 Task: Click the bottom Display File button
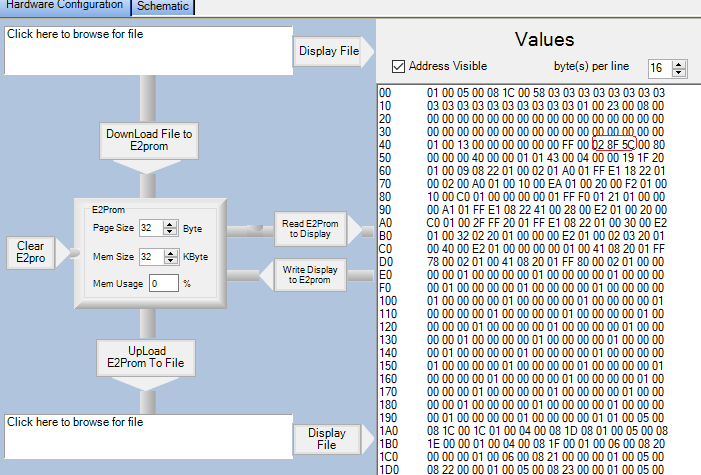[327, 439]
